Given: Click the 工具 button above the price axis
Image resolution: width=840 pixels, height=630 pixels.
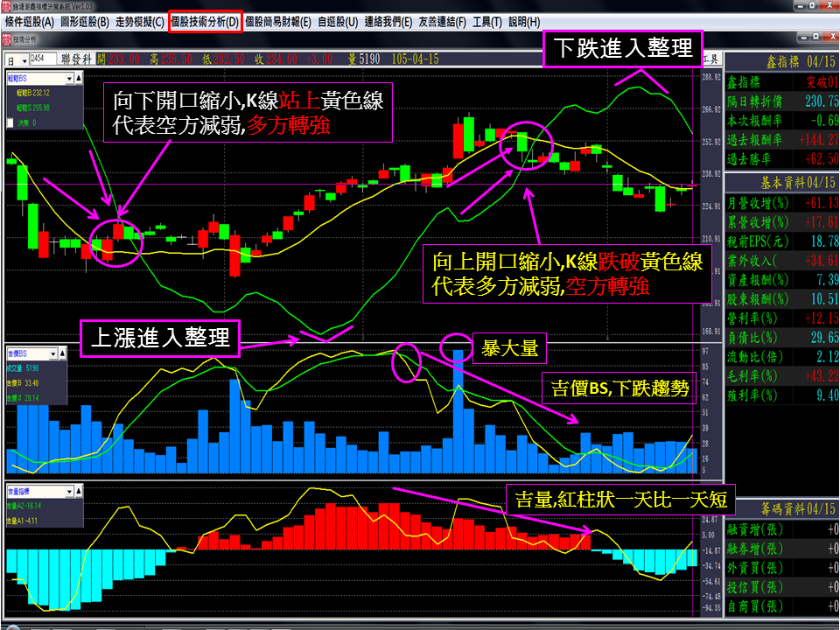Looking at the screenshot, I should coord(710,59).
